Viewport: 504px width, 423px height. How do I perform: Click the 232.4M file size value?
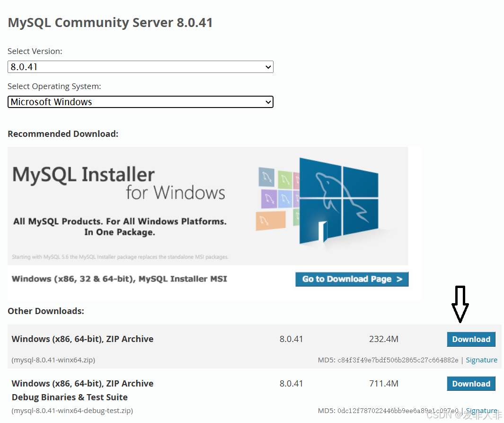point(383,339)
